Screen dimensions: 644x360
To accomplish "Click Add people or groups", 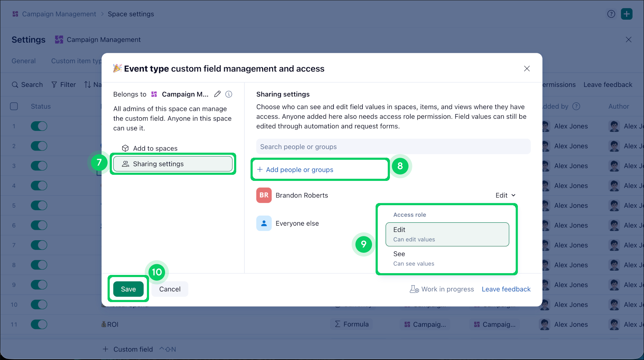I will (295, 170).
